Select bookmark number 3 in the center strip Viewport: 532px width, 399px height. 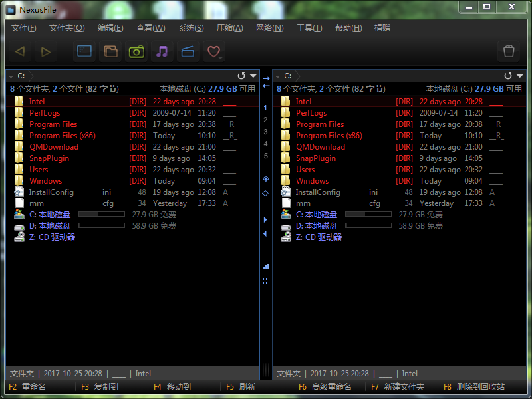tap(265, 132)
